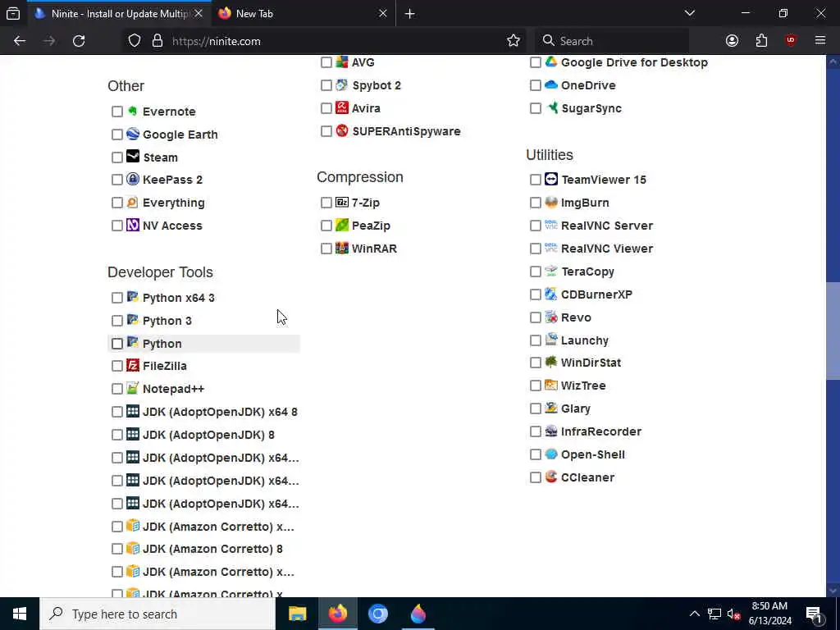Click the Avira red icon

(x=342, y=107)
